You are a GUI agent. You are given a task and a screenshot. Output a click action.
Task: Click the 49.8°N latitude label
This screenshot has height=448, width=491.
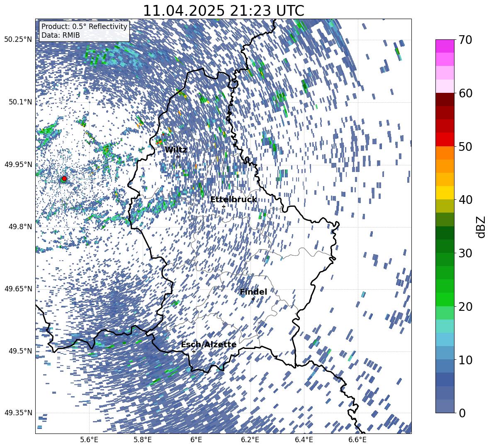pos(20,227)
